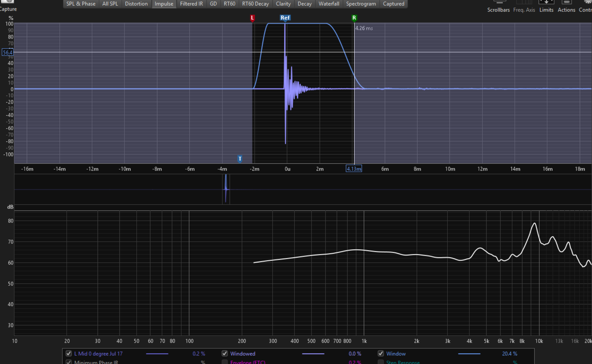Click the 0u time axis label
Image resolution: width=592 pixels, height=364 pixels.
(287, 169)
